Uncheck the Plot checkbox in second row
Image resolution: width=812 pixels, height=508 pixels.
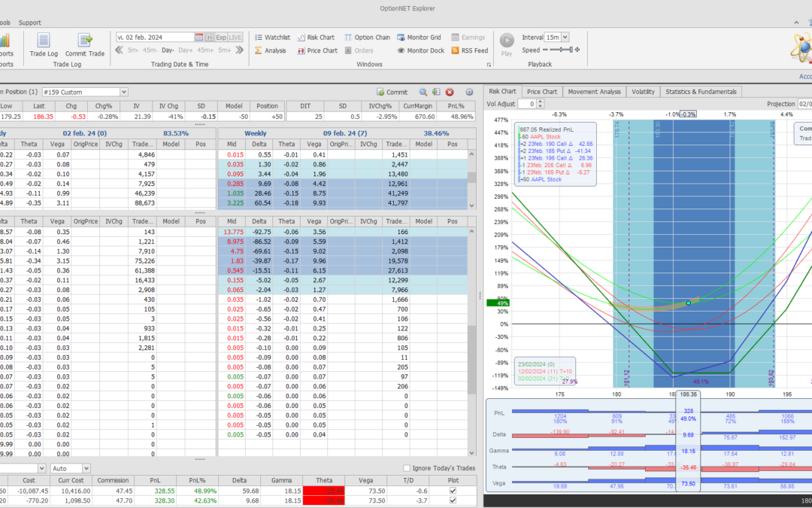[452, 500]
